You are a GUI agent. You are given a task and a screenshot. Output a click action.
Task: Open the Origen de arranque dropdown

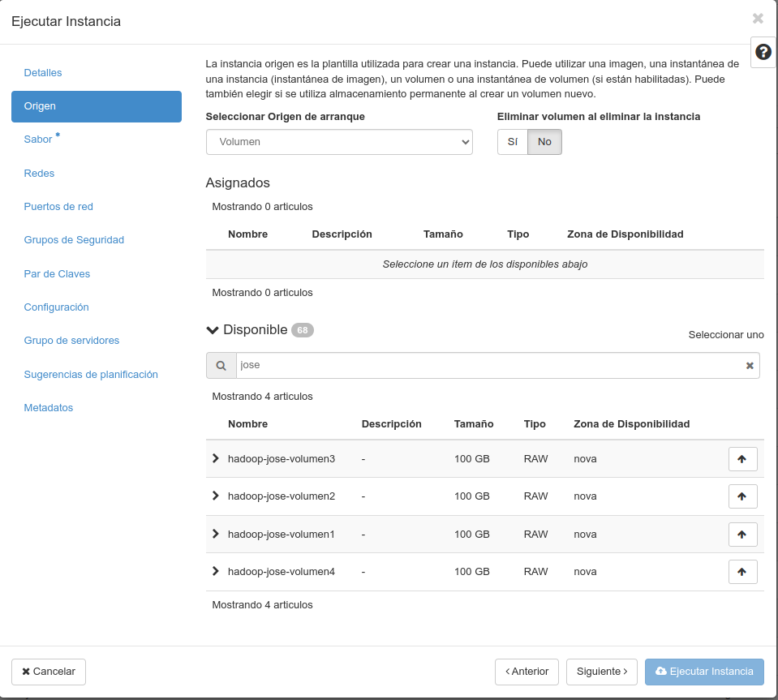[340, 142]
